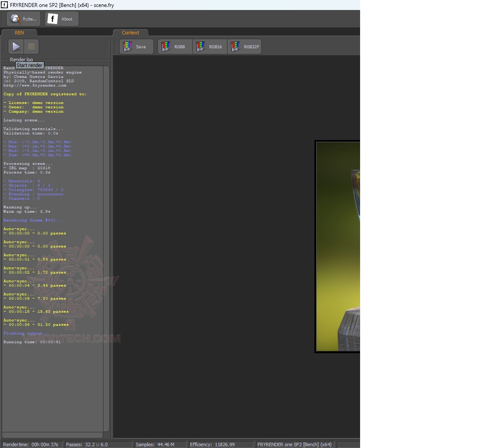
Task: Click the FRYRENDER title bar app icon
Action: click(x=4, y=5)
